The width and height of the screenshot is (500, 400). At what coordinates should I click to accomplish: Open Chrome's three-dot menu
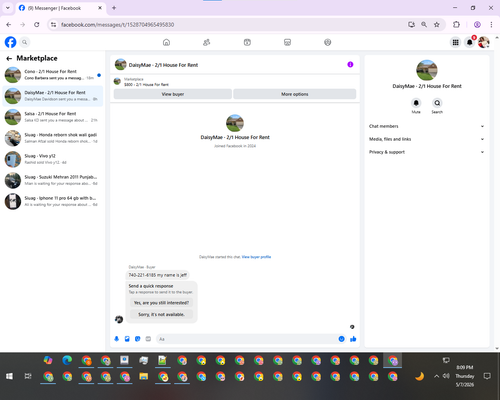point(491,25)
